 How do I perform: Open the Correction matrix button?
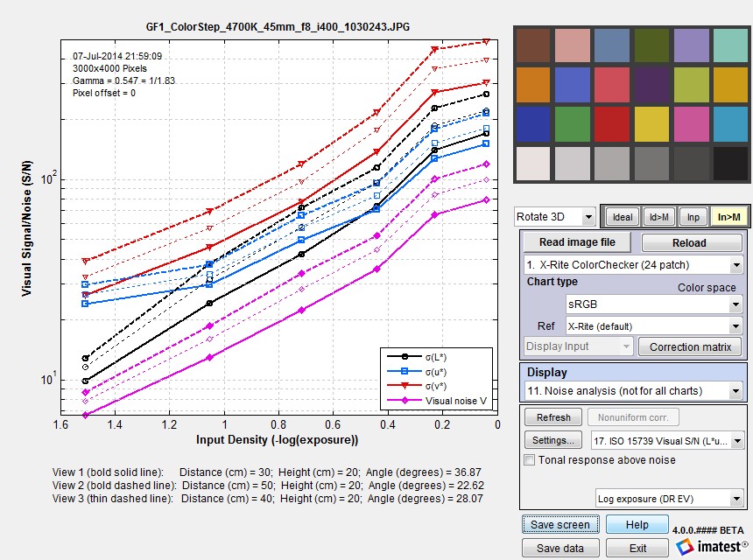click(x=690, y=347)
